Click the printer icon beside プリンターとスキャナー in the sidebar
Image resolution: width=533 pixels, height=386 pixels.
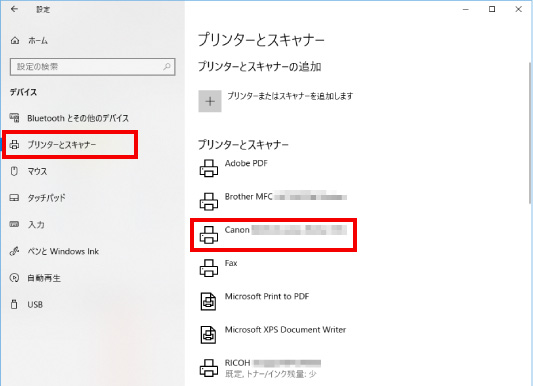[14, 144]
